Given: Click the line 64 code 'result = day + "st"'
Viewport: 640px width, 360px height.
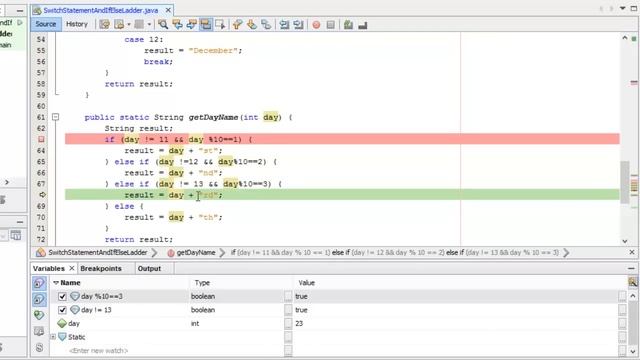Looking at the screenshot, I should click(x=173, y=151).
